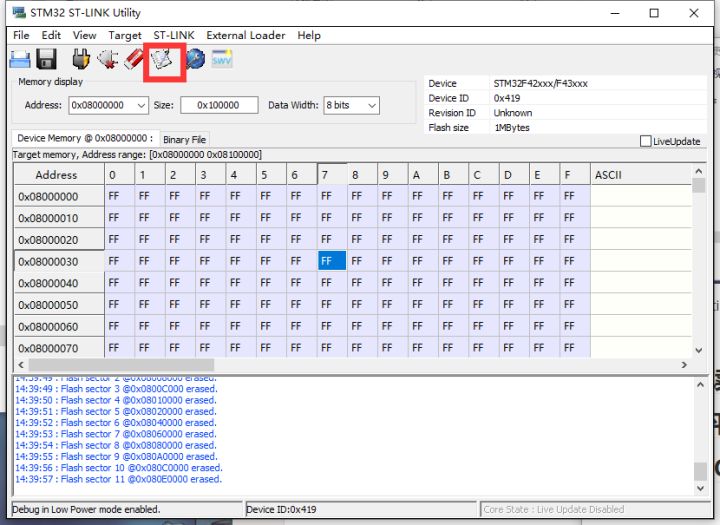Click Device value STM32F42xxx/F43xxx

540,84
